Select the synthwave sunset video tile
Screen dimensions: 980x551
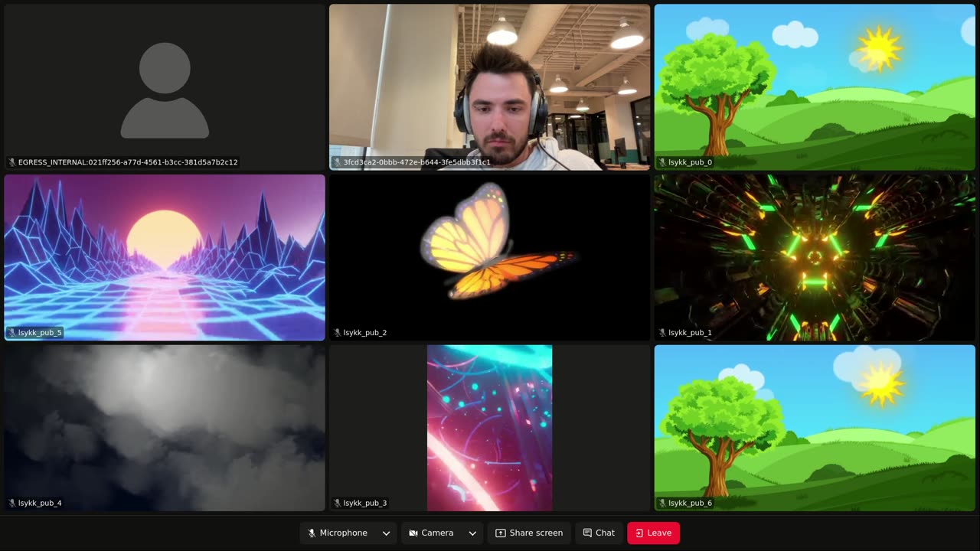[165, 257]
